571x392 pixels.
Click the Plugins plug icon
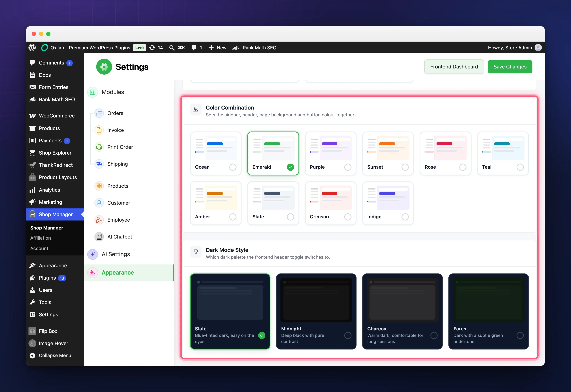click(32, 278)
